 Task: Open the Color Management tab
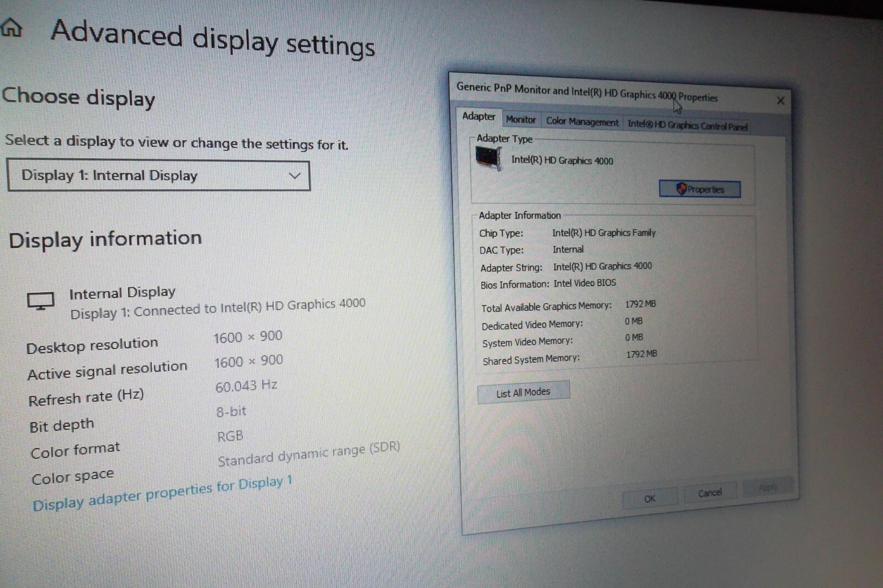pyautogui.click(x=582, y=121)
